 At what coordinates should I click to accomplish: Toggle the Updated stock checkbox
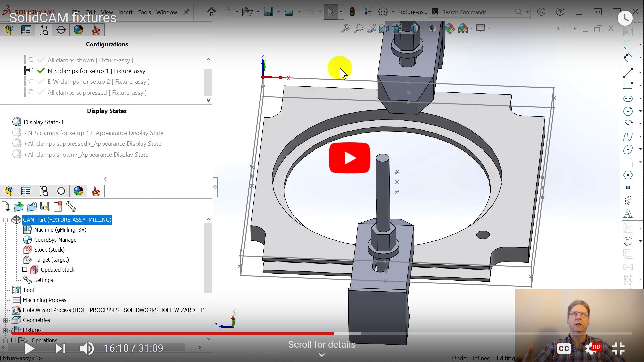point(25,269)
